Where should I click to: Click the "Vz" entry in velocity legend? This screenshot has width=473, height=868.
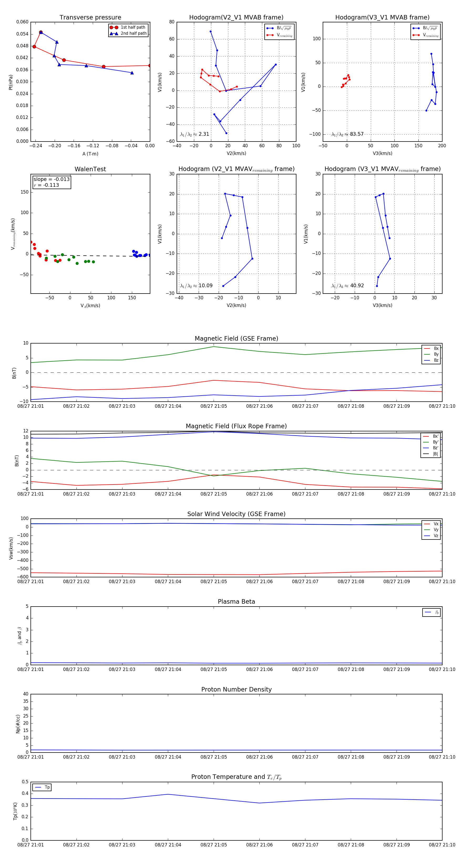(431, 536)
